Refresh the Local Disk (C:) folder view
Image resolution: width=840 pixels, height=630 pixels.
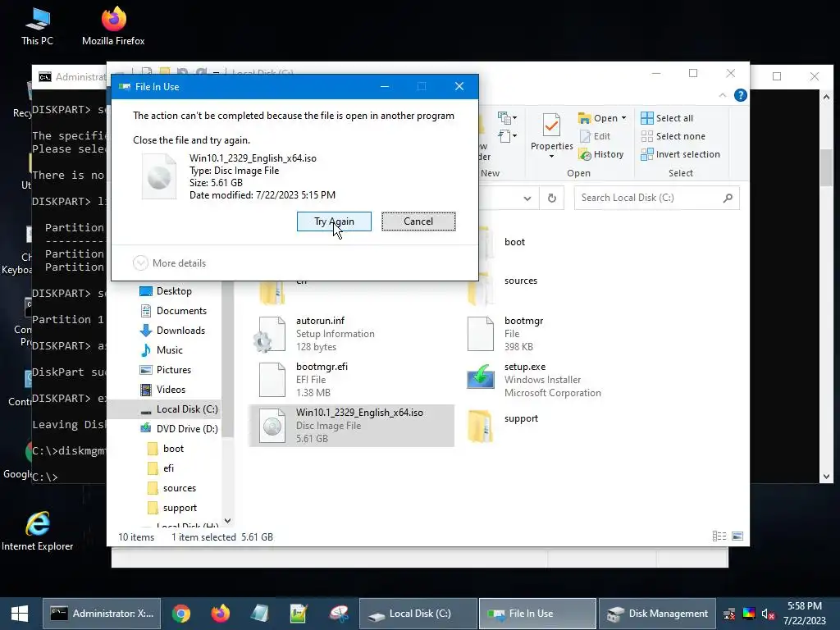552,199
